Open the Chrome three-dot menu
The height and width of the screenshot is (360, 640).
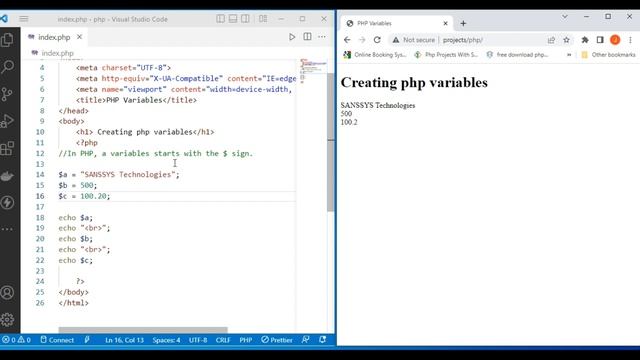(630, 40)
